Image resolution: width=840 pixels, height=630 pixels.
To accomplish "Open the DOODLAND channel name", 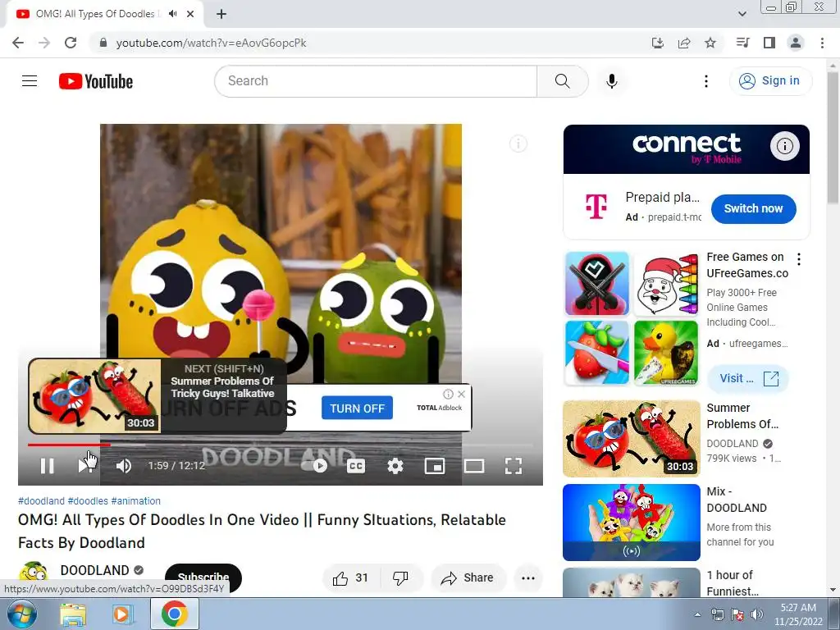I will (95, 570).
